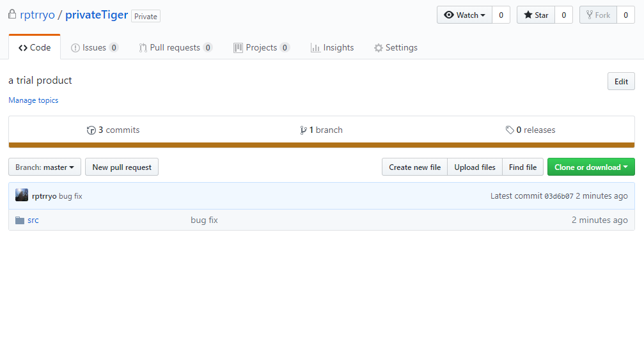The height and width of the screenshot is (345, 644).
Task: View the 3 commits history
Action: tap(113, 130)
